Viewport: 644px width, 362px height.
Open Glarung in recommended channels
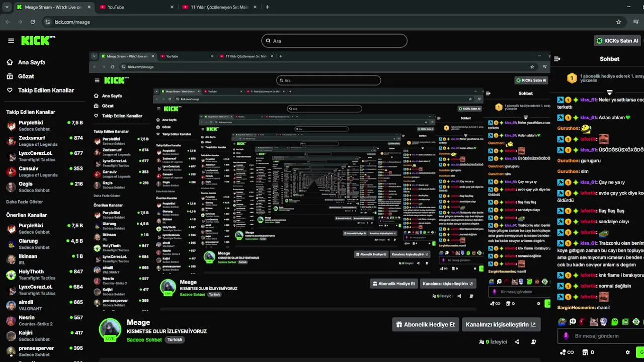click(x=44, y=244)
